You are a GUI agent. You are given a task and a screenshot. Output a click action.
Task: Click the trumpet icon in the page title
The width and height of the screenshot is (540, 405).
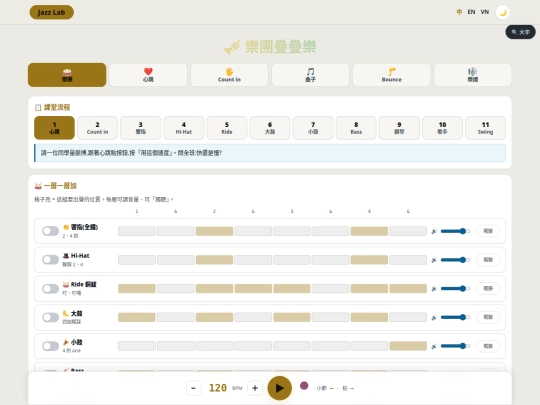[232, 47]
